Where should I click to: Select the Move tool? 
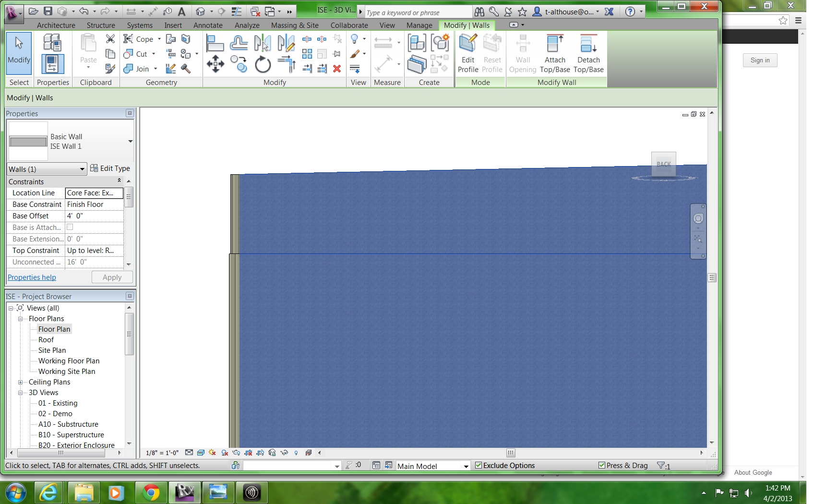(x=215, y=64)
